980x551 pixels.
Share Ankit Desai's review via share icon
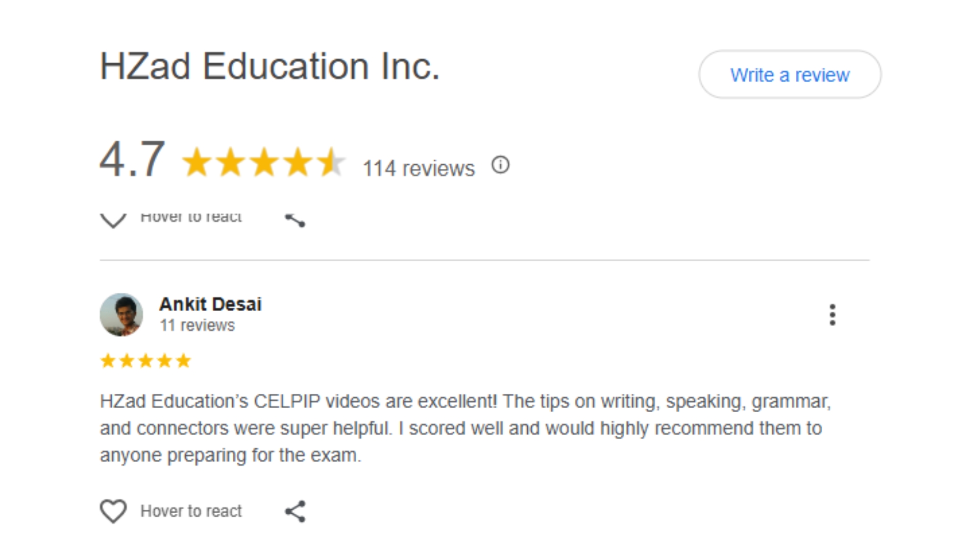tap(295, 511)
